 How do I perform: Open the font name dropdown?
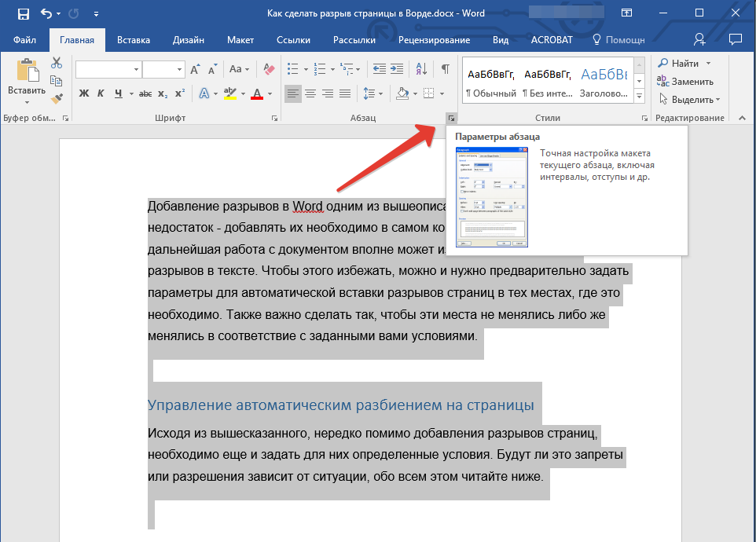[x=136, y=69]
